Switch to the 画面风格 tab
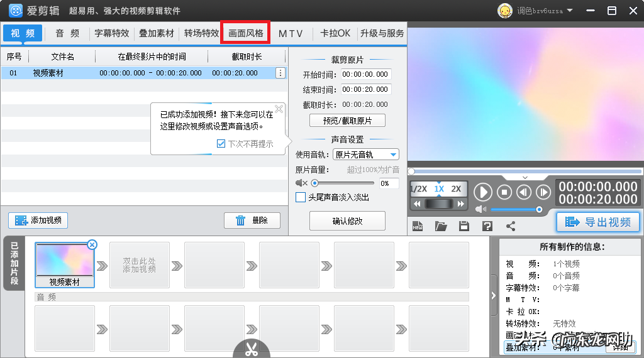 (246, 33)
